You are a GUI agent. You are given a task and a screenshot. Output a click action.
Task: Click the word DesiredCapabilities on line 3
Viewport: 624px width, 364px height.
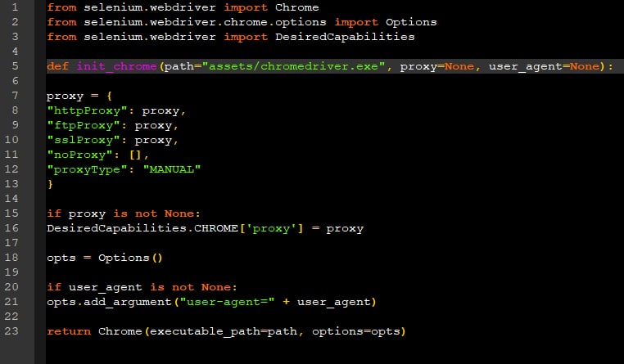pos(345,37)
